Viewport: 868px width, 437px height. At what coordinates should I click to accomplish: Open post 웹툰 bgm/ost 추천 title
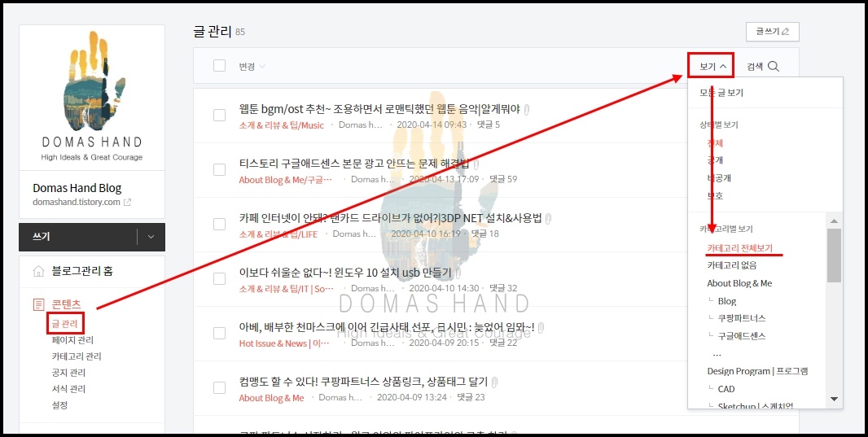pos(379,109)
